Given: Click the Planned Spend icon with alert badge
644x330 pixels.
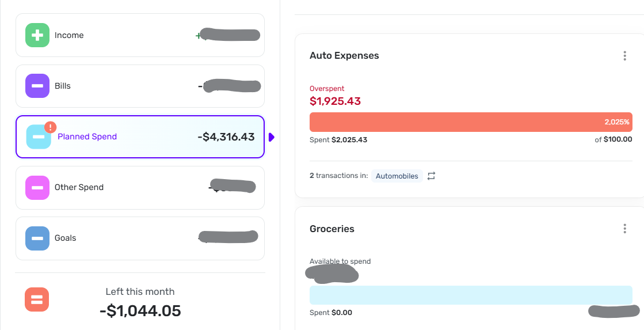Looking at the screenshot, I should (x=39, y=136).
